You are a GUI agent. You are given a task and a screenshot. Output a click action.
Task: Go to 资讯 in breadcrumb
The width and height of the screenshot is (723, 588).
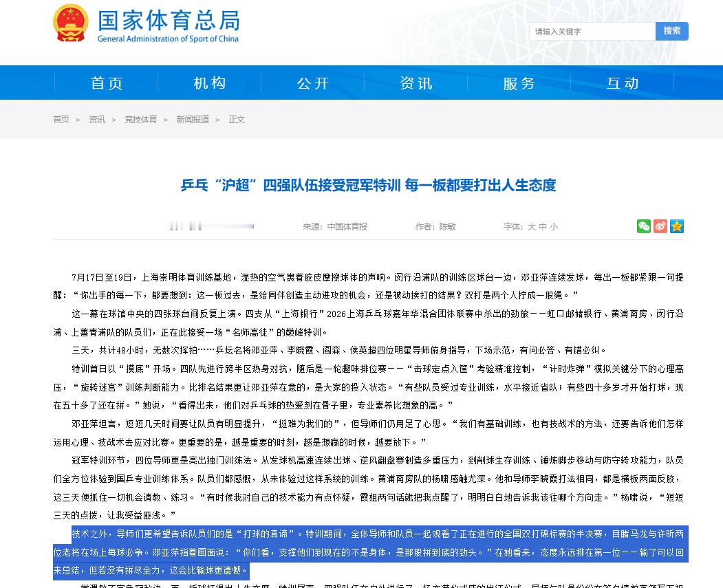coord(97,120)
